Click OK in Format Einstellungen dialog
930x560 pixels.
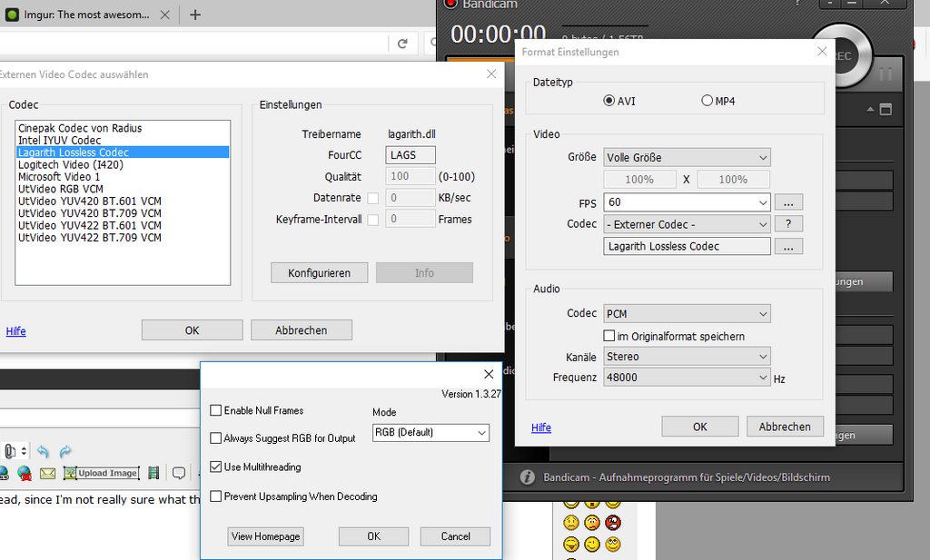700,427
